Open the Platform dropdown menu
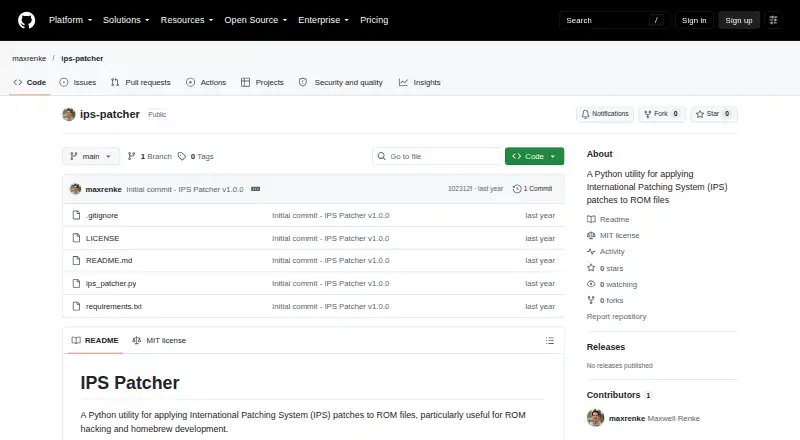Screen dimensions: 800x440 point(70,20)
